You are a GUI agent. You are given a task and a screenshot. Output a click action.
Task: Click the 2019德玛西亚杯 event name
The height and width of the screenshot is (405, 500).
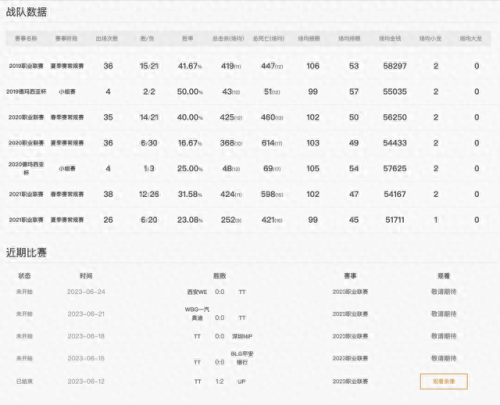[x=26, y=92]
